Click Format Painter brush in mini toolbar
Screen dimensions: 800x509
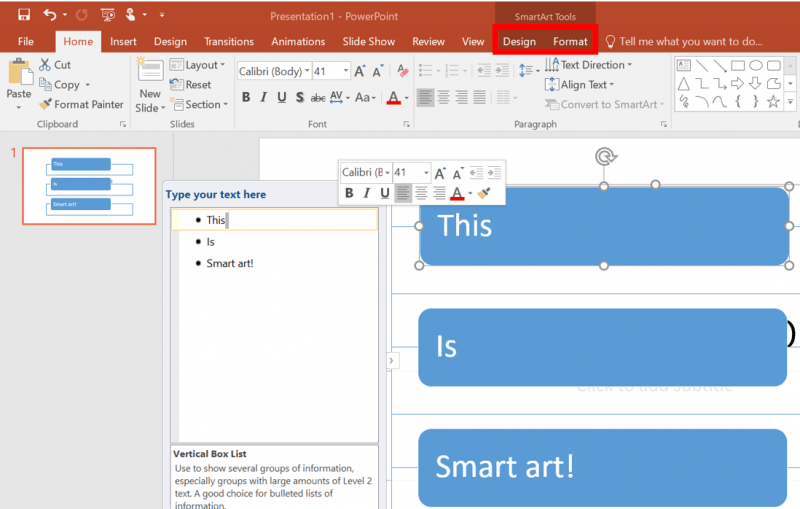pos(484,193)
